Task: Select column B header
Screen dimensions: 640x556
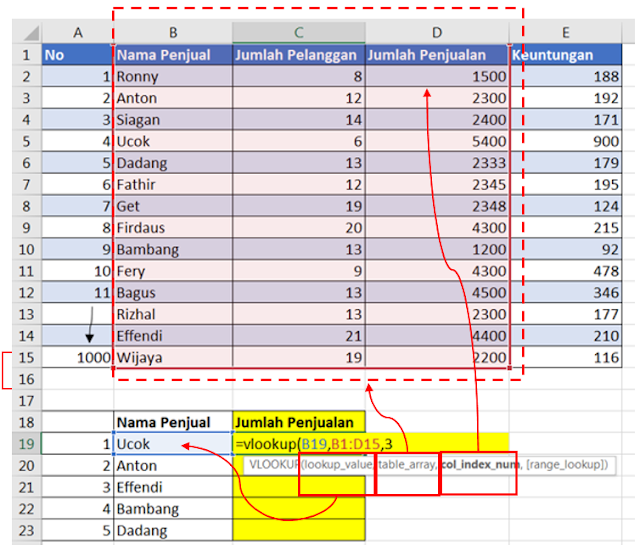Action: coord(173,33)
